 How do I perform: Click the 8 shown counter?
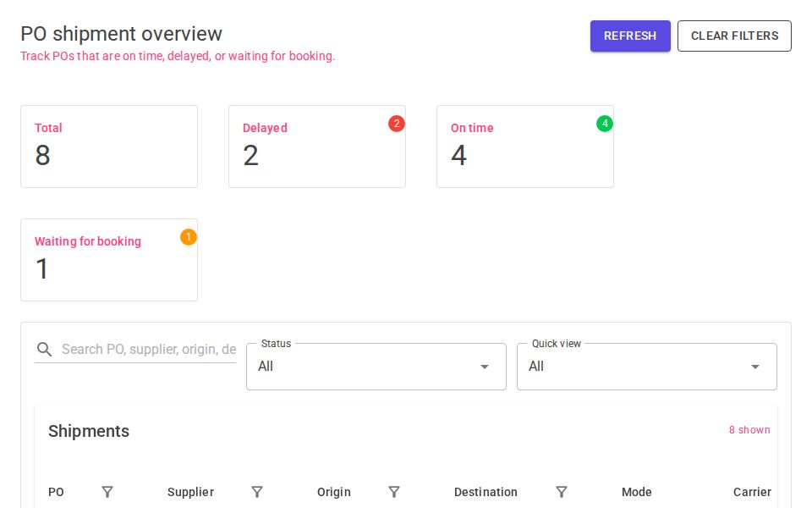(749, 430)
